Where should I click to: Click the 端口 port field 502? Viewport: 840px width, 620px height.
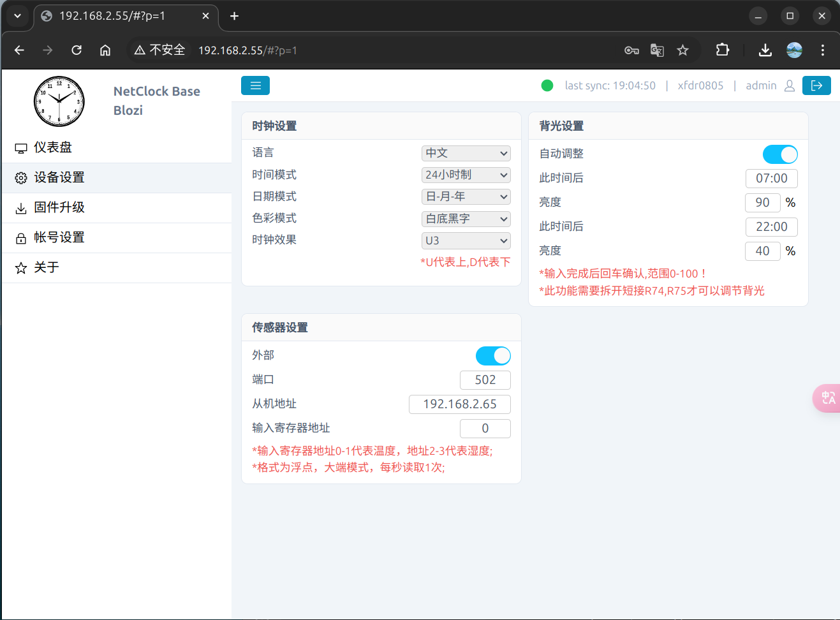pos(485,380)
